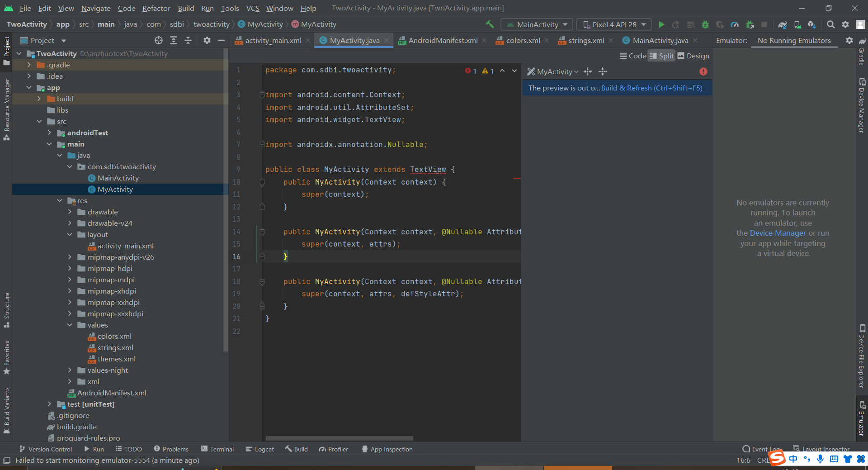Open the Profiler from the toolbar gauge icon

735,24
